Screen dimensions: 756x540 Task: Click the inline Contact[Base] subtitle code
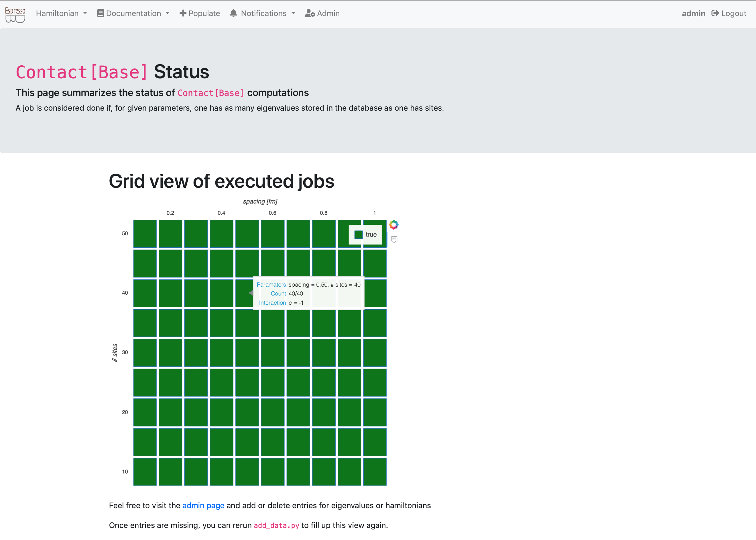pyautogui.click(x=210, y=93)
